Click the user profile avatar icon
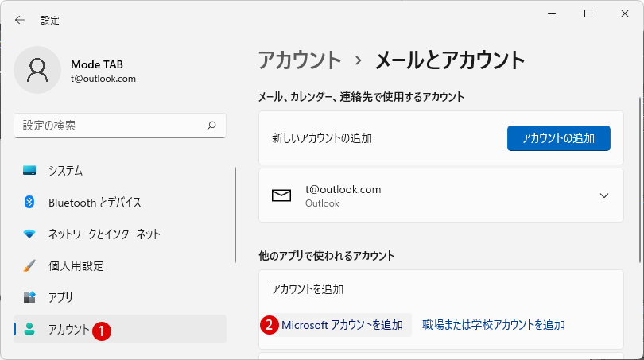This screenshot has height=360, width=644. [x=37, y=70]
